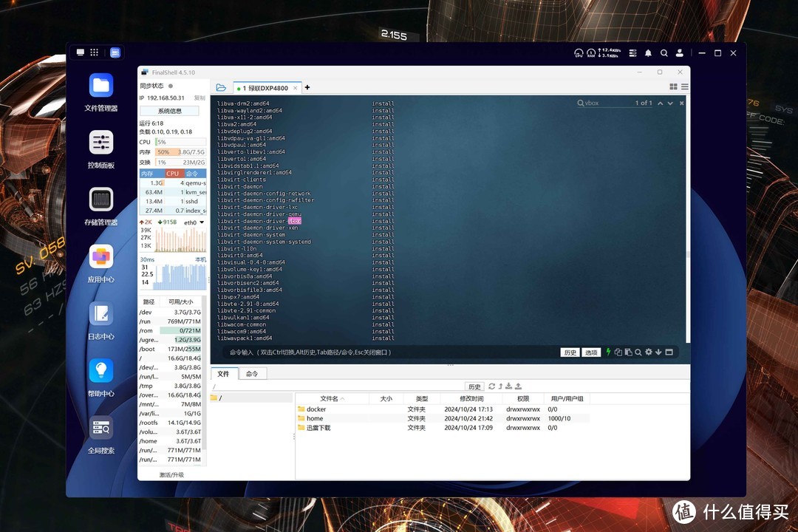798x532 pixels.
Task: Toggle the 同步状态 sync switch
Action: click(172, 85)
